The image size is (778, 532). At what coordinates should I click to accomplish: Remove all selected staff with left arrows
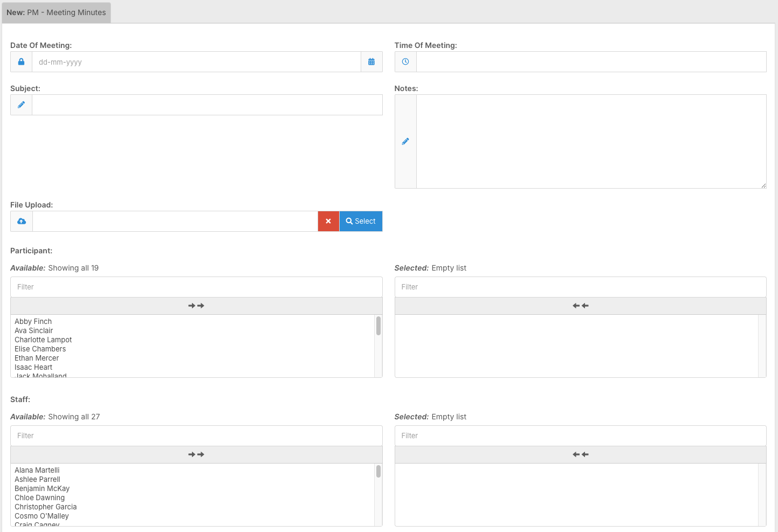click(x=581, y=455)
